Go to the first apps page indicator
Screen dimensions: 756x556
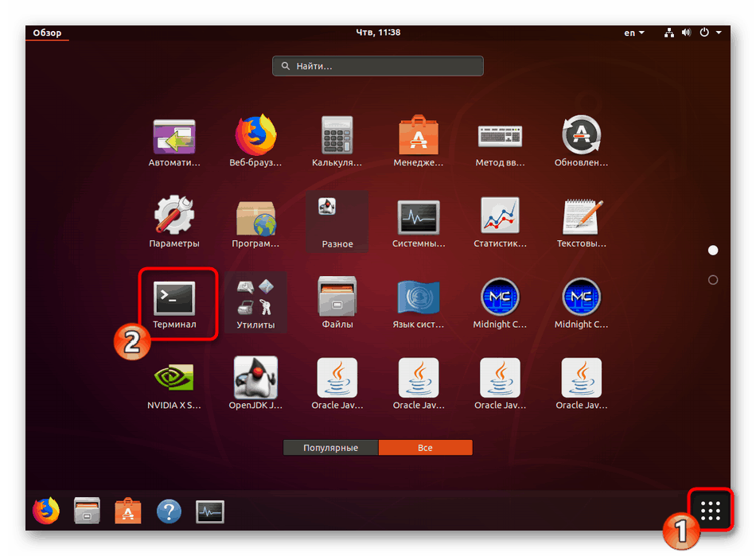712,250
